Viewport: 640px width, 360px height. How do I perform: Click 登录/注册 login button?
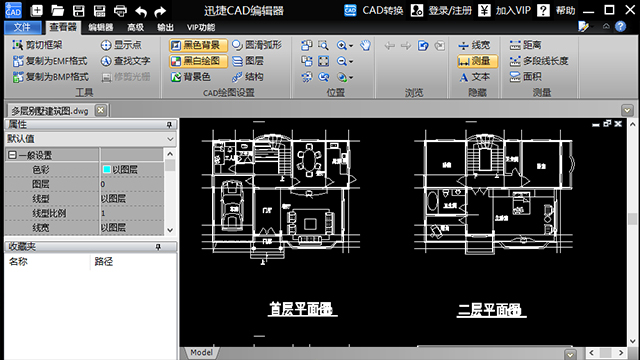click(x=441, y=10)
